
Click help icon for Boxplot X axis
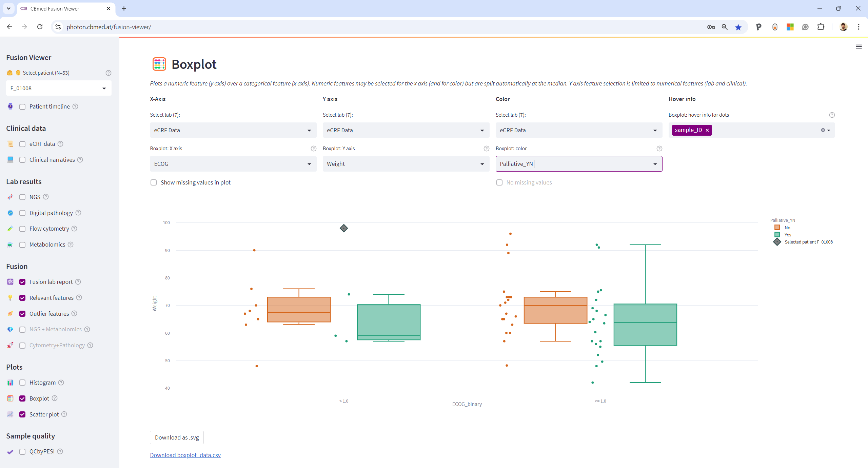(x=313, y=149)
